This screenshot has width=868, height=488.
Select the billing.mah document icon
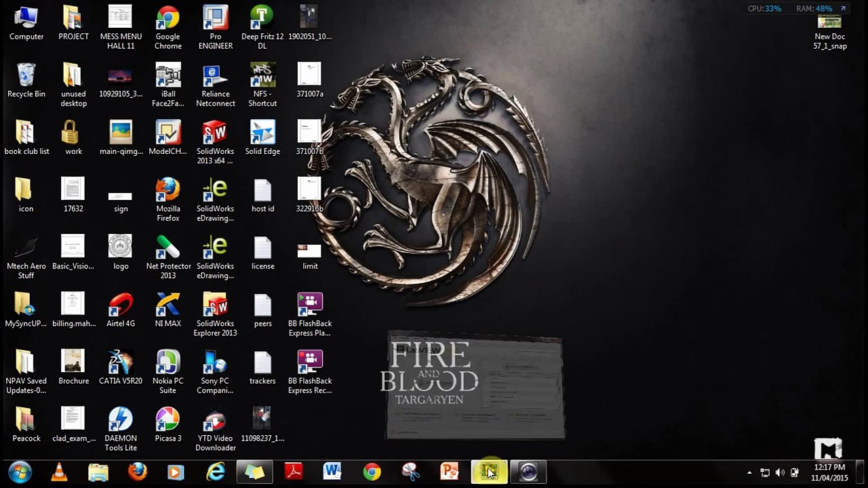[x=73, y=310]
